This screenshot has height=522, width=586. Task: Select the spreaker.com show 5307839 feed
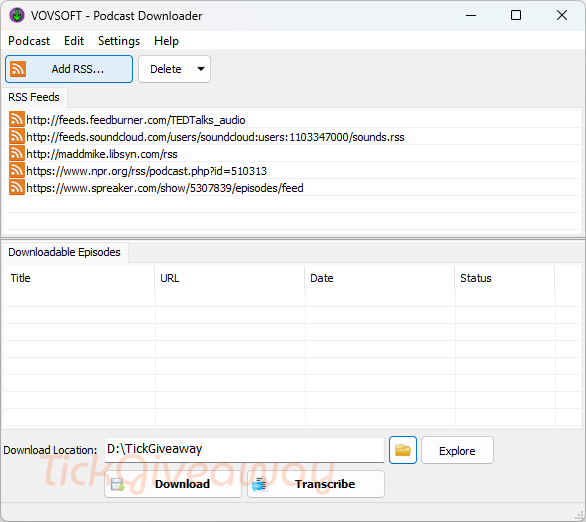(x=165, y=188)
